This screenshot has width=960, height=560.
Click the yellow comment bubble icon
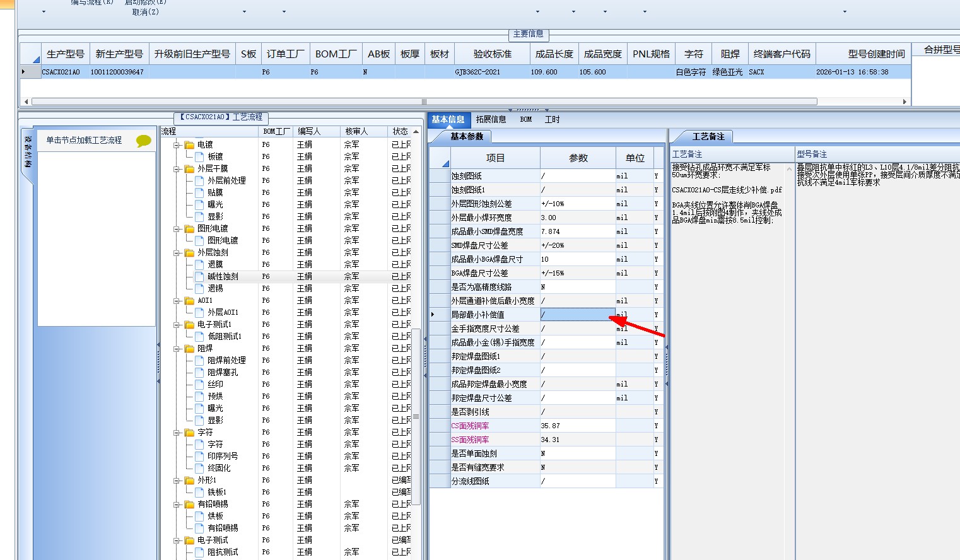pyautogui.click(x=144, y=141)
